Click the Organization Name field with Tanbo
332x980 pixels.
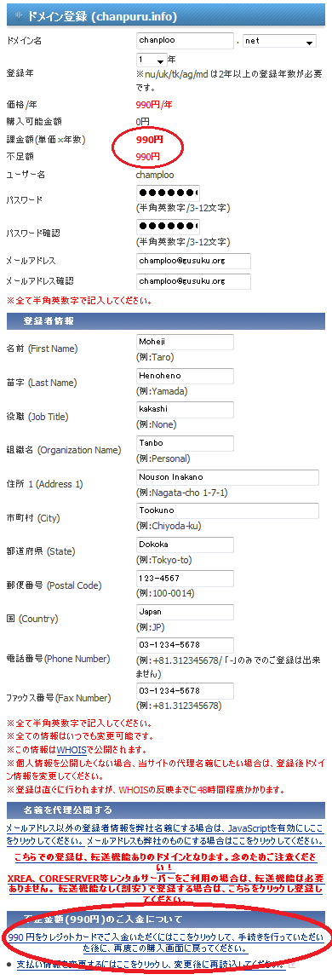tap(185, 443)
